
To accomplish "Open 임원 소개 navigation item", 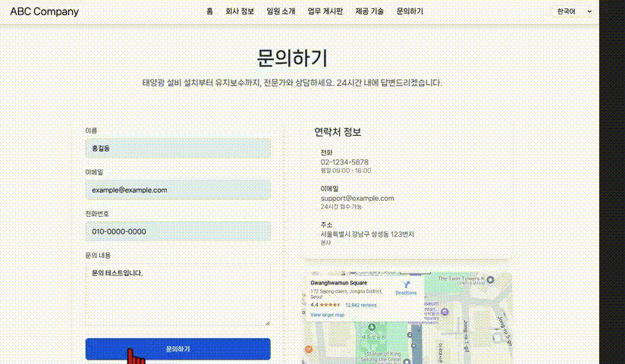I will click(x=281, y=11).
